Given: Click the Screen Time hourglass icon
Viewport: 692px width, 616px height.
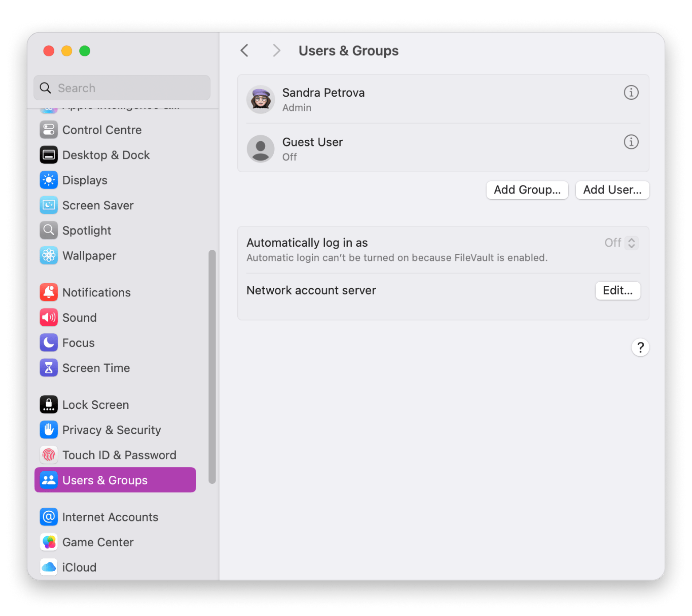Looking at the screenshot, I should 49,368.
